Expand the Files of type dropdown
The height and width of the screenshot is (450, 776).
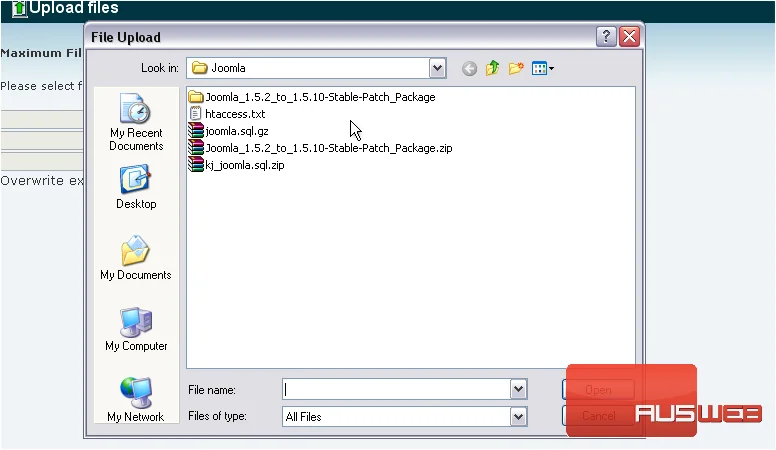[x=518, y=416]
